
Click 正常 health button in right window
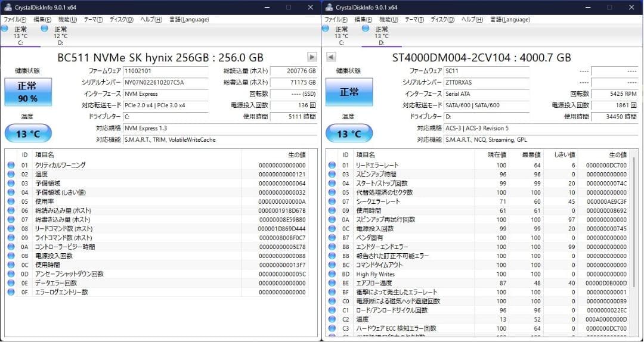click(x=349, y=92)
